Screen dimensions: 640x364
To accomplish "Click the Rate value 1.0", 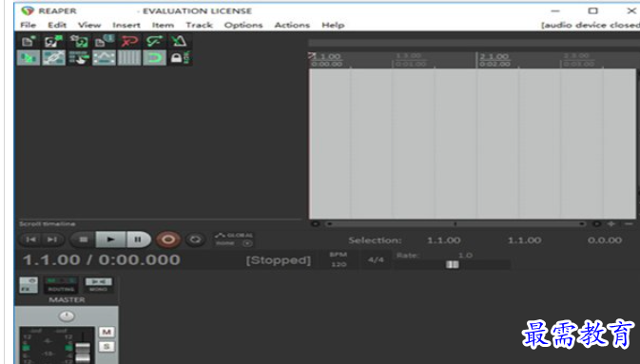I will (x=465, y=256).
